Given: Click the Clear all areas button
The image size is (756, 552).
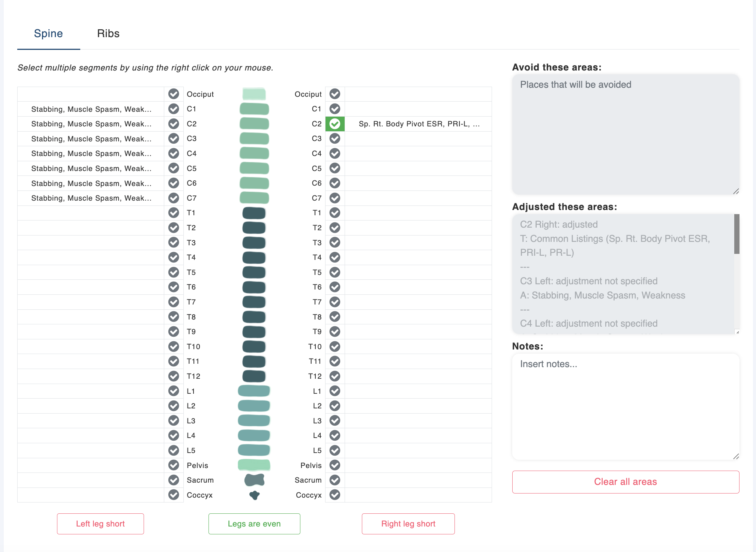Looking at the screenshot, I should [625, 482].
